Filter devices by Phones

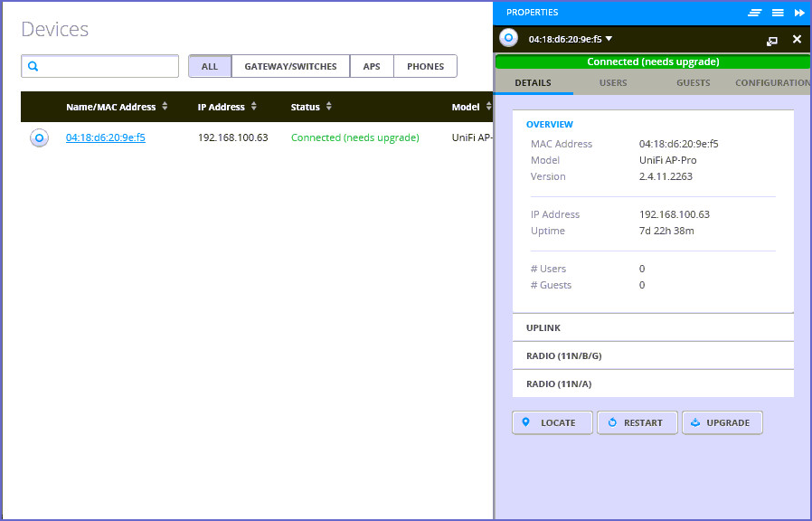(x=425, y=67)
